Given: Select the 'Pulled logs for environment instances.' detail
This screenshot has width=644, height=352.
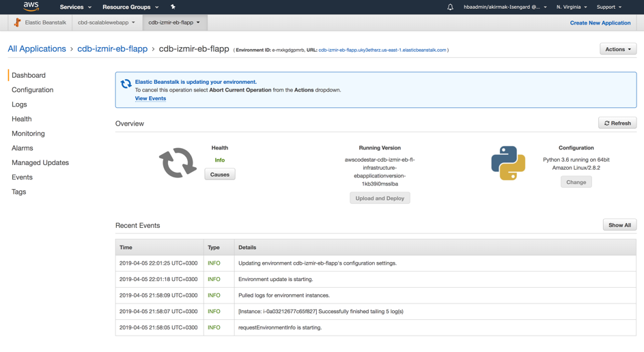Looking at the screenshot, I should click(284, 295).
